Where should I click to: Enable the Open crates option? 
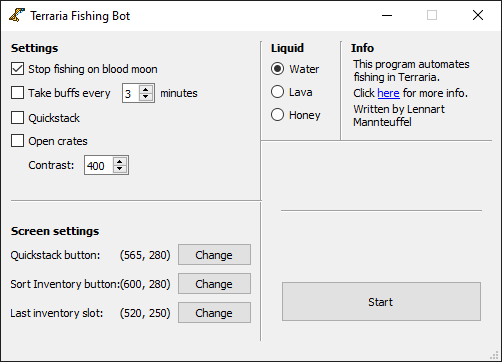(x=17, y=141)
